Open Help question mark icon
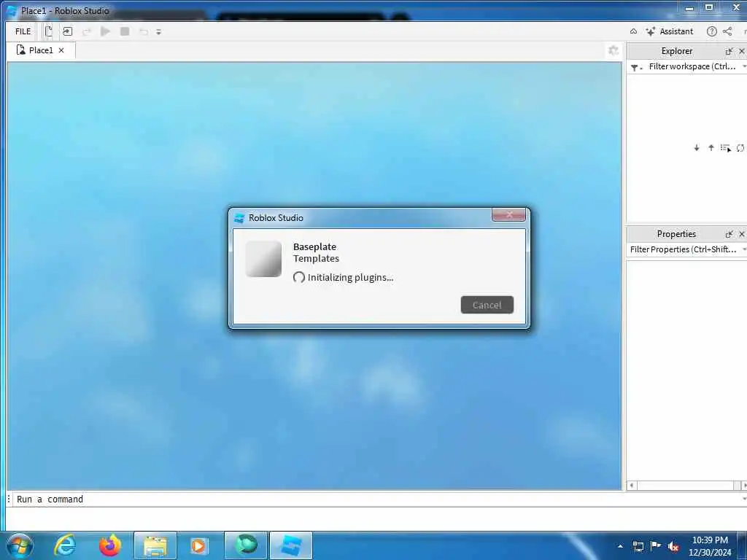 coord(712,31)
